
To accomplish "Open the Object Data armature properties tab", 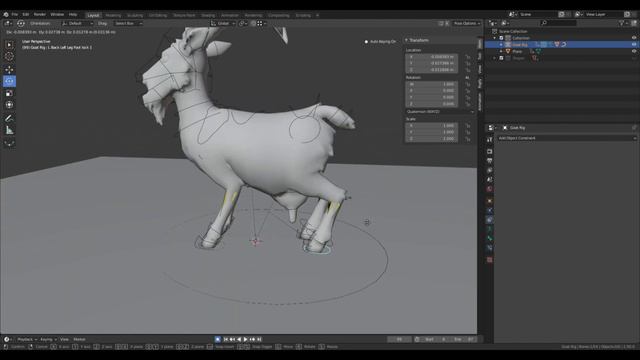I will [x=489, y=229].
